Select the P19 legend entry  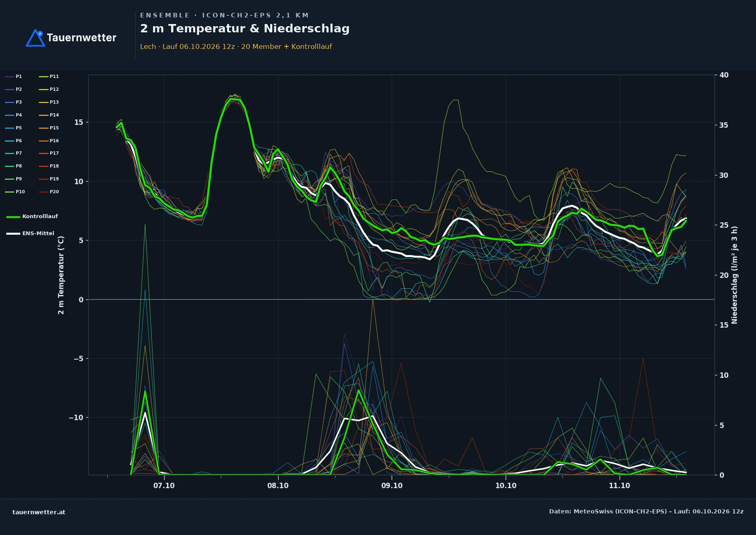pyautogui.click(x=49, y=179)
